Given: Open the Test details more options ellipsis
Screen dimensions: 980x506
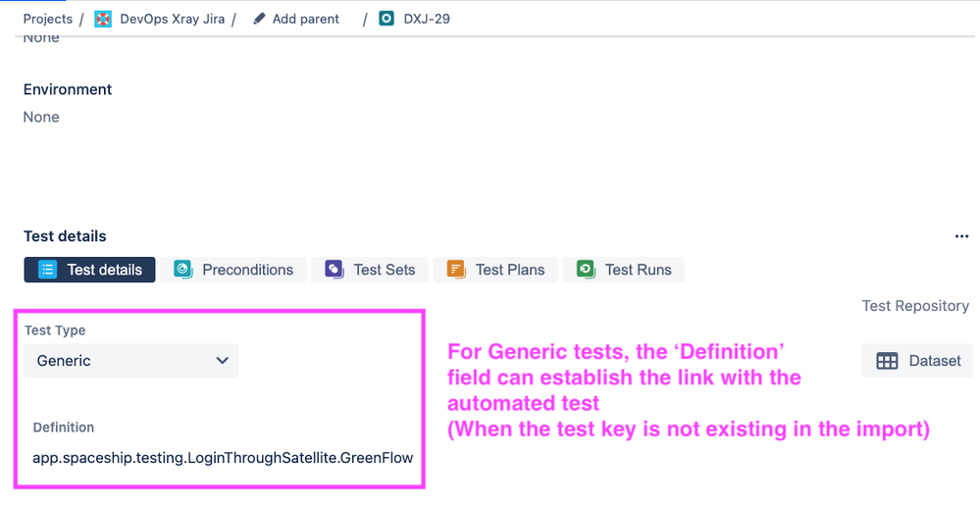Looking at the screenshot, I should (961, 236).
